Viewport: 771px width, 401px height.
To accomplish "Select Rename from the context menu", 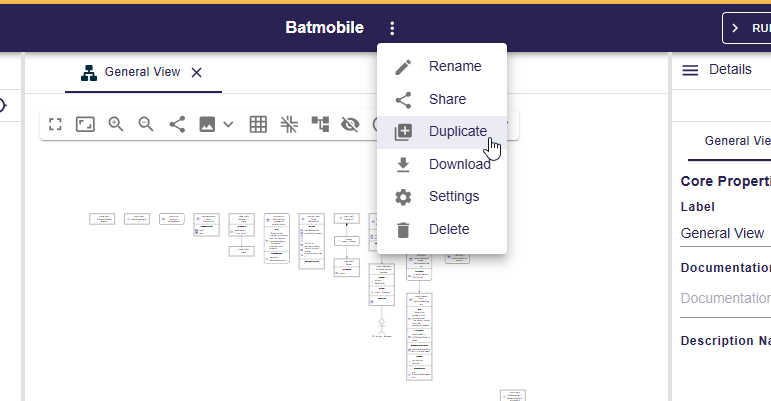I will pyautogui.click(x=454, y=67).
